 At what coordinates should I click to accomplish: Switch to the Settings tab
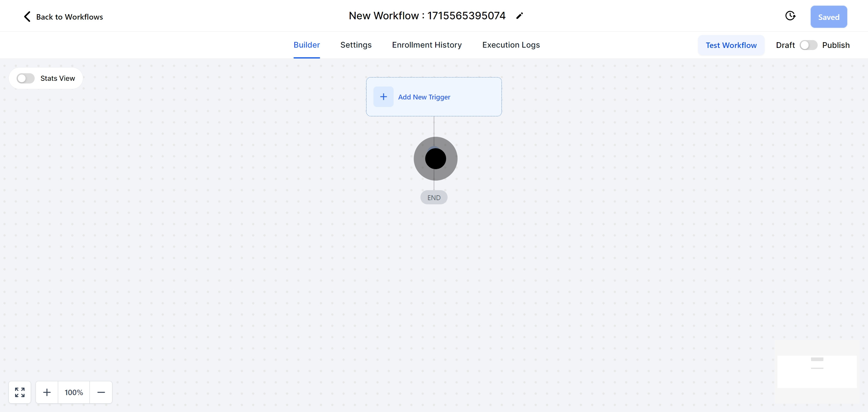(x=356, y=45)
